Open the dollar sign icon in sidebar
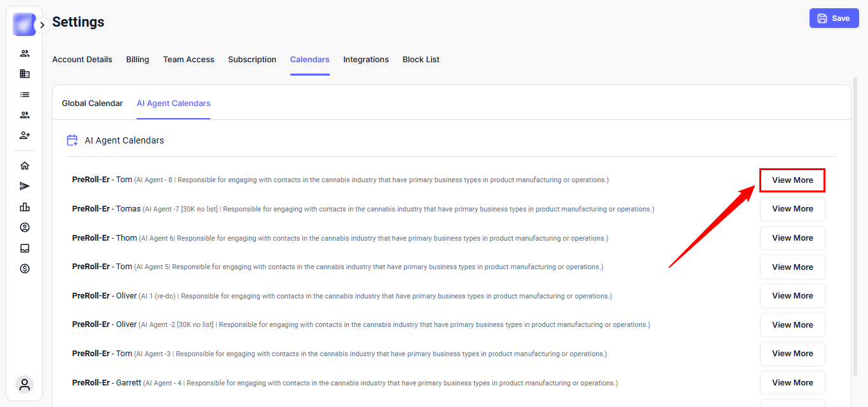Screen dimensions: 868x407 click(25, 269)
